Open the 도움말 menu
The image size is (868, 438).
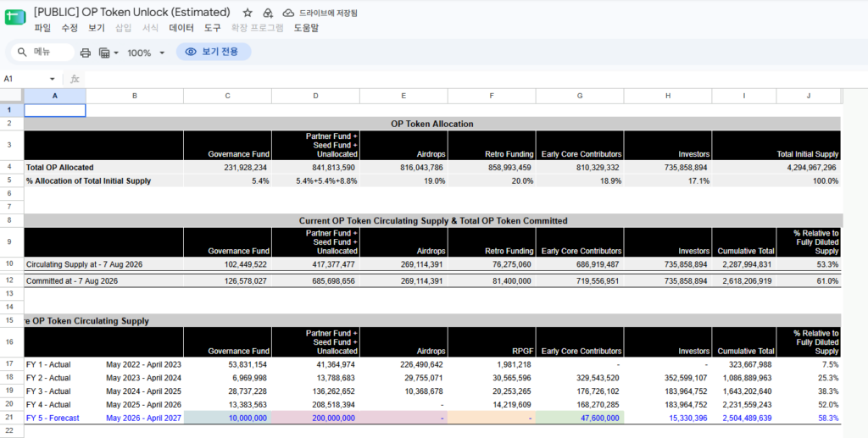(306, 28)
